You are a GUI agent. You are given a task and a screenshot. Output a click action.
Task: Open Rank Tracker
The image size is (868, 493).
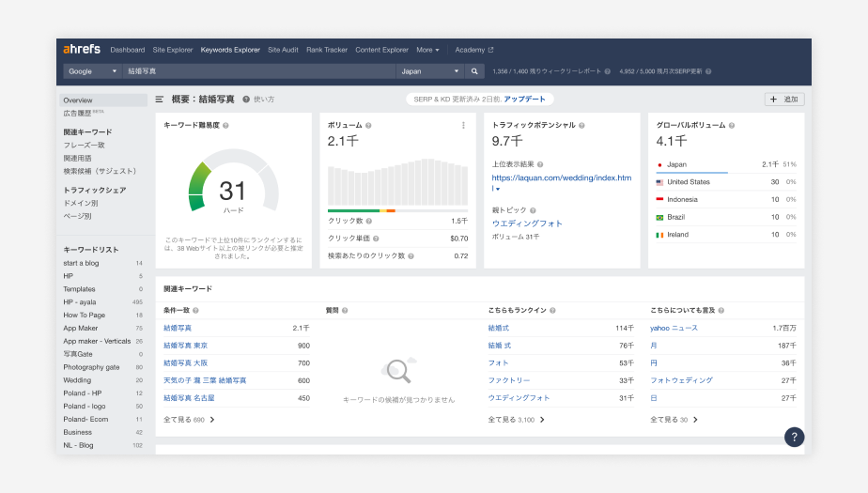coord(327,50)
